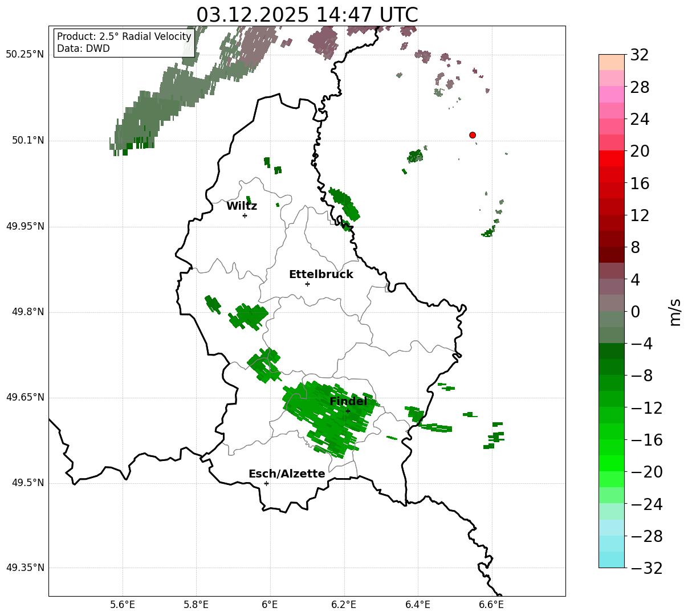Click the peach swatch at top of colorbar

(x=612, y=63)
